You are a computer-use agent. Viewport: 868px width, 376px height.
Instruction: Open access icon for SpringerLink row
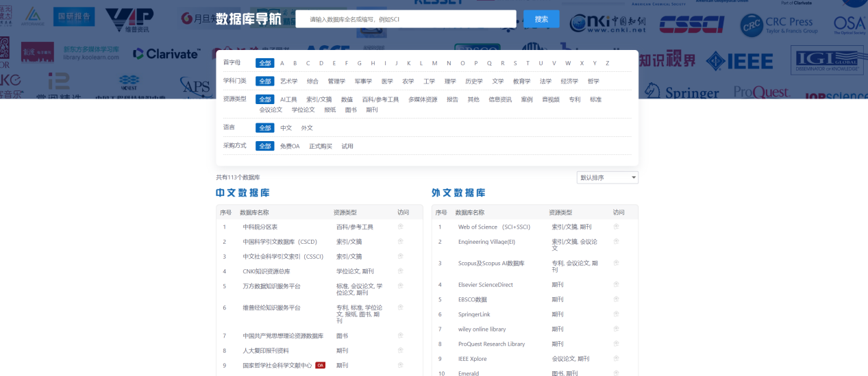point(617,314)
